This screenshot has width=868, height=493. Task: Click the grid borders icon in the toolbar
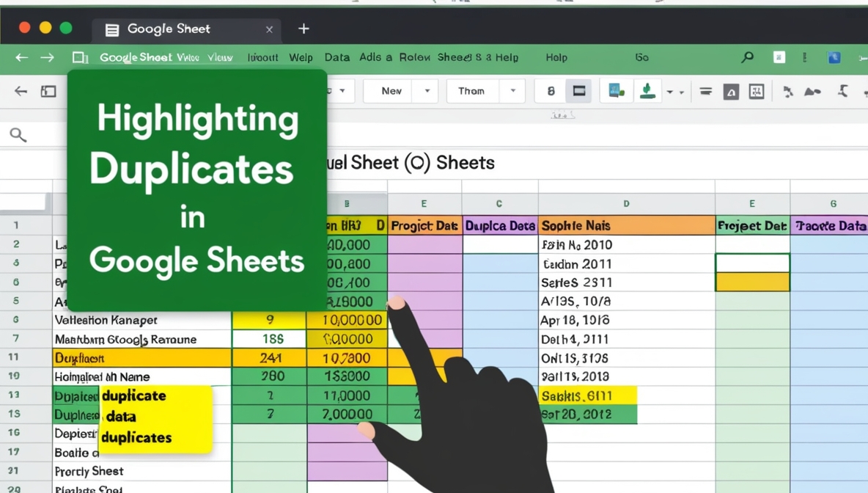pyautogui.click(x=756, y=92)
